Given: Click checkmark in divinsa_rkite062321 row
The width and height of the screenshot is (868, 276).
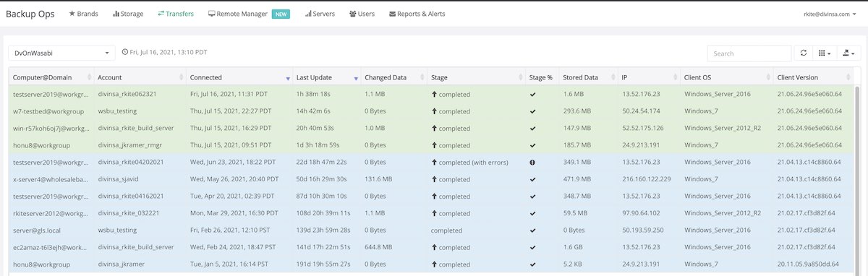Looking at the screenshot, I should 533,95.
